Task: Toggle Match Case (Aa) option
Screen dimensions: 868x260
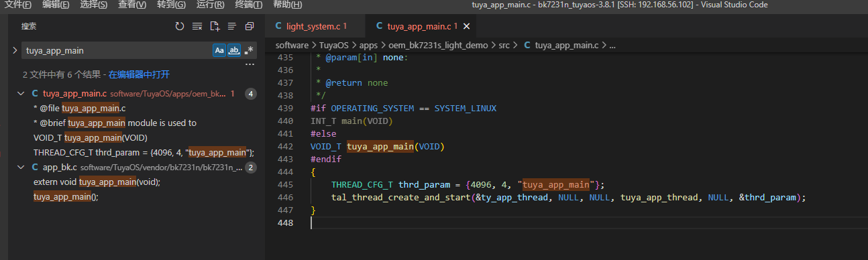Action: tap(219, 50)
